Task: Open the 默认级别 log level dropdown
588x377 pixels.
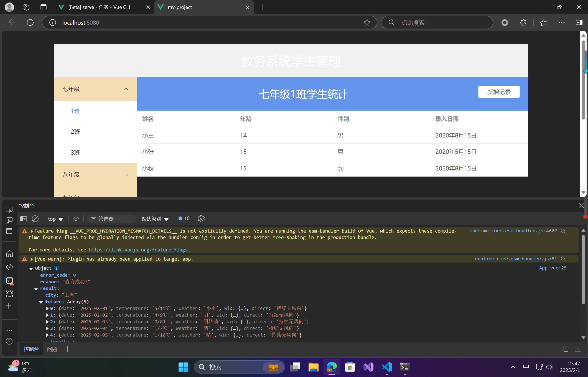Action: (x=155, y=219)
